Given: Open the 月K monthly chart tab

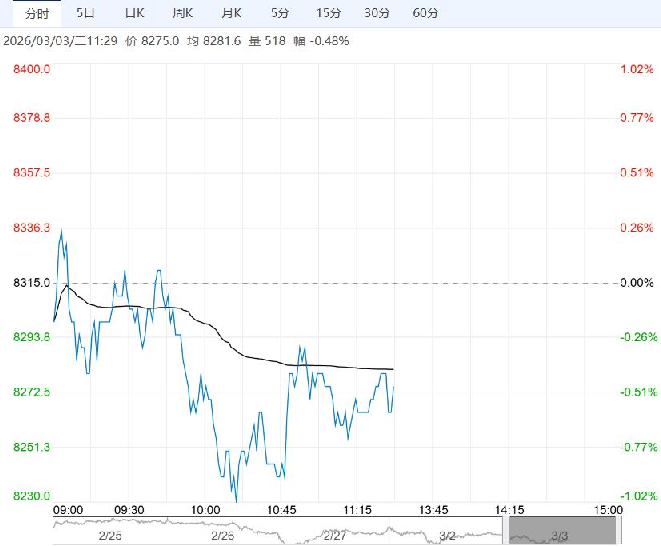Looking at the screenshot, I should click(x=231, y=13).
